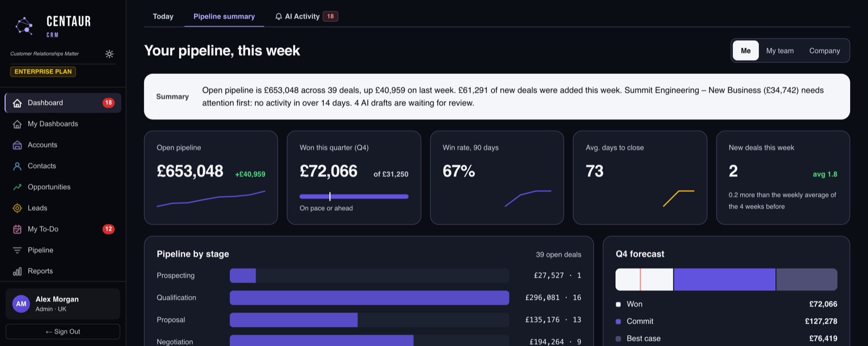Click the Win rate, 90 days card
This screenshot has height=346, width=868.
[497, 178]
